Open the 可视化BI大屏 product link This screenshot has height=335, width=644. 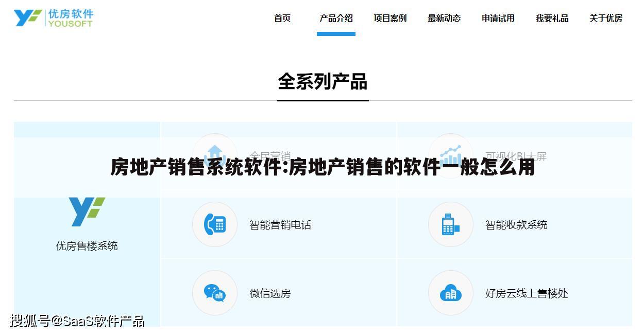click(x=516, y=156)
